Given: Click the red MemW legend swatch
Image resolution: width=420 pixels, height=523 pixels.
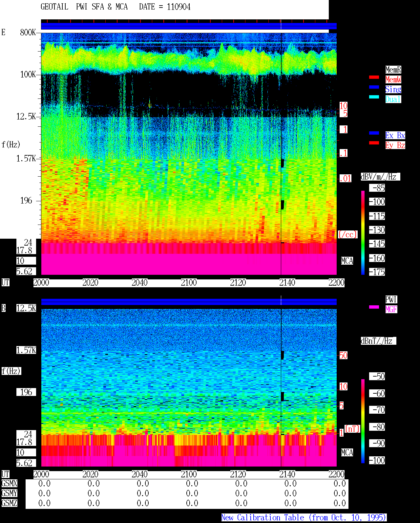Looking at the screenshot, I should pos(374,77).
